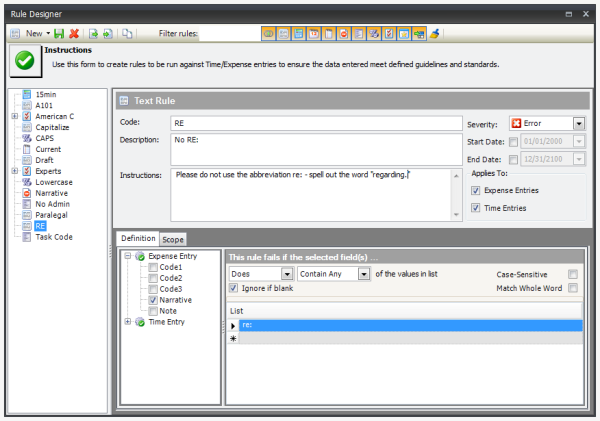Switch to the Scope tab
The height and width of the screenshot is (421, 600).
174,239
